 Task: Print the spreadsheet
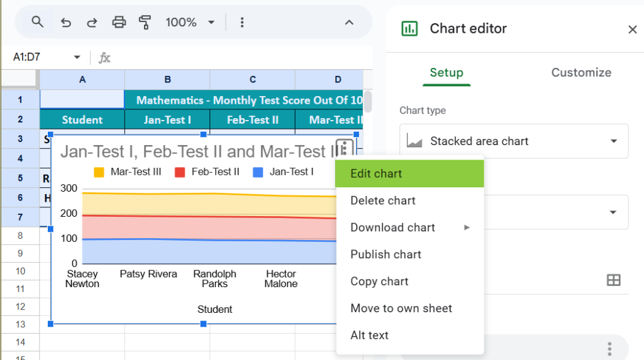click(119, 22)
